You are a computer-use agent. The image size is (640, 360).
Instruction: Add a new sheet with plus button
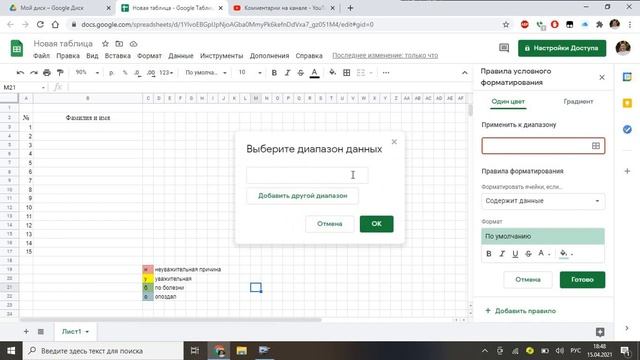pyautogui.click(x=26, y=331)
